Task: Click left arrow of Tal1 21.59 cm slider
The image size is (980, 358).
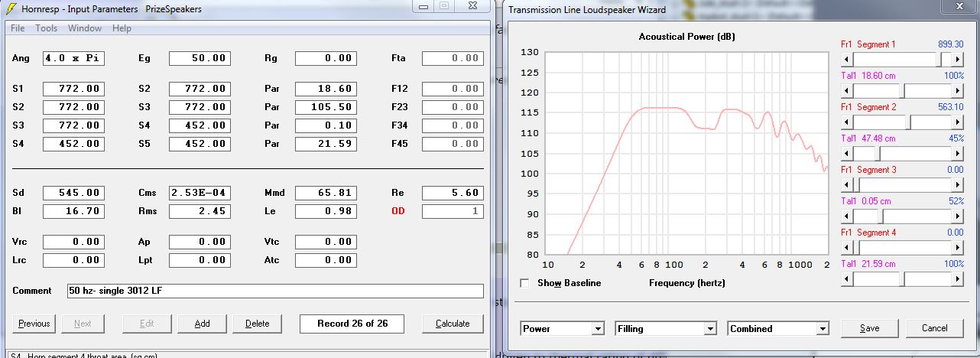Action: tap(846, 278)
